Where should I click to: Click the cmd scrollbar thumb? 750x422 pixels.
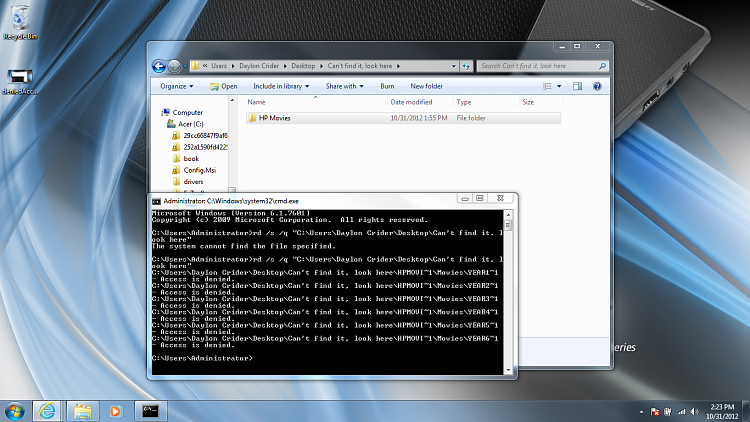(x=508, y=225)
